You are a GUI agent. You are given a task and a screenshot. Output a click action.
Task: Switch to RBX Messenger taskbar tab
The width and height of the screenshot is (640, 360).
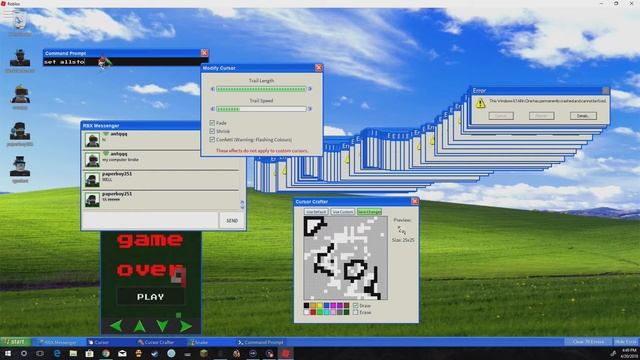click(x=58, y=342)
